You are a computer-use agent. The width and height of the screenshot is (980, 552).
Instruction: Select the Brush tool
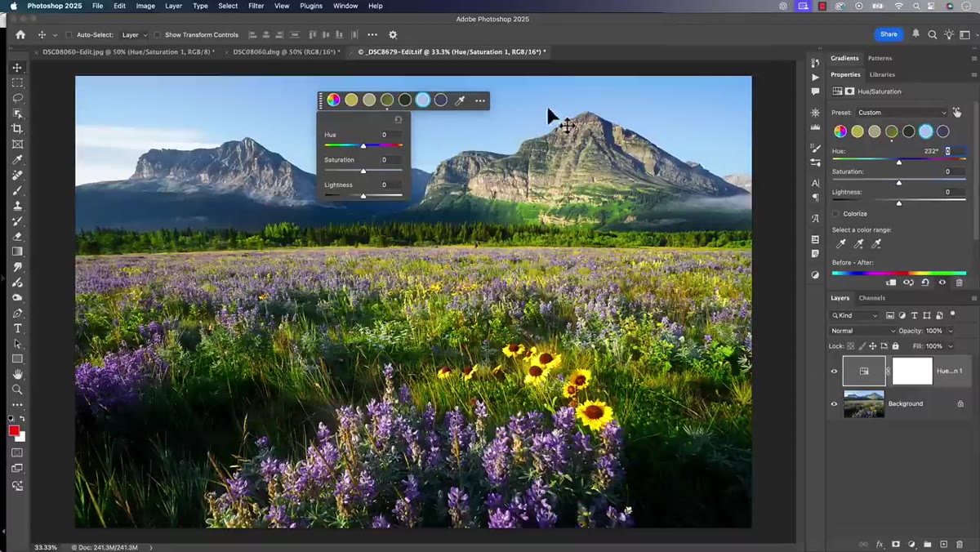pyautogui.click(x=17, y=190)
